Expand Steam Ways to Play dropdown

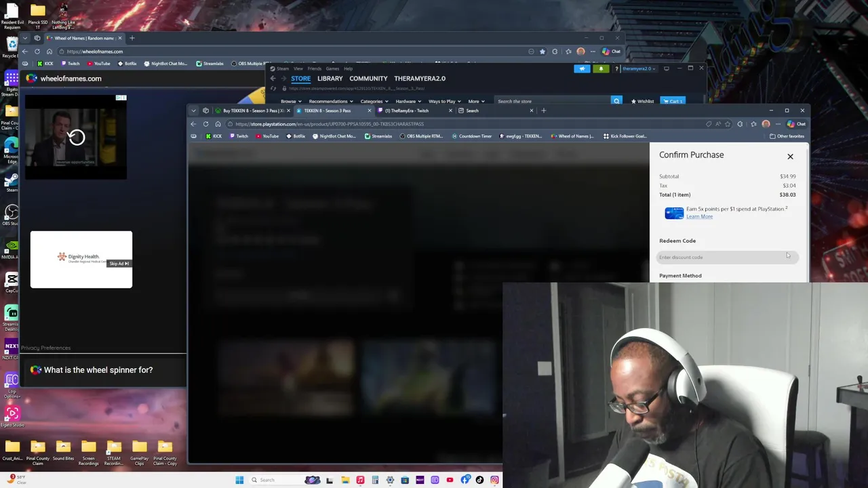coord(444,102)
